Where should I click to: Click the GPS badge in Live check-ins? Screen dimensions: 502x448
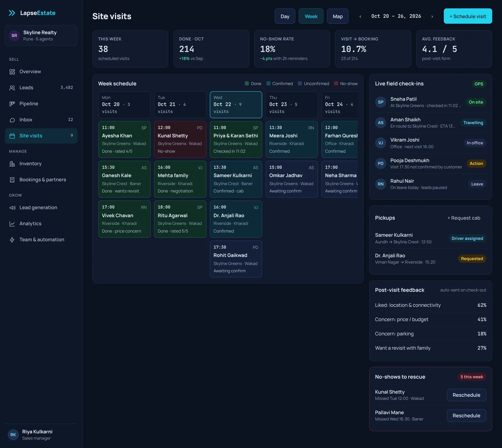click(479, 84)
